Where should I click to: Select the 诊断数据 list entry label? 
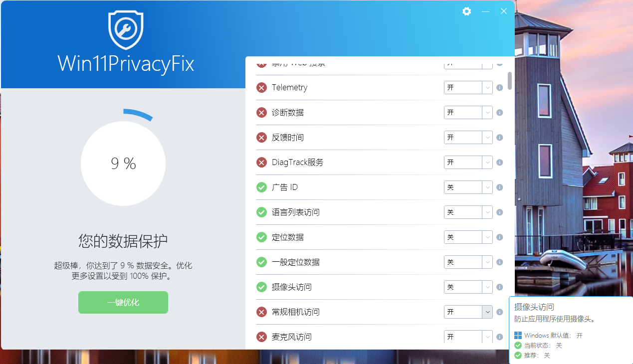[288, 113]
